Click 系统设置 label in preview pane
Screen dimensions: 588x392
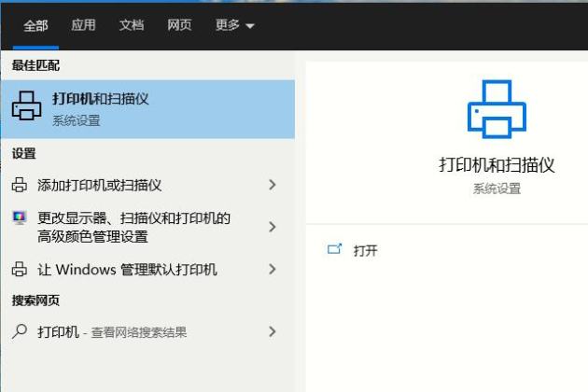497,189
